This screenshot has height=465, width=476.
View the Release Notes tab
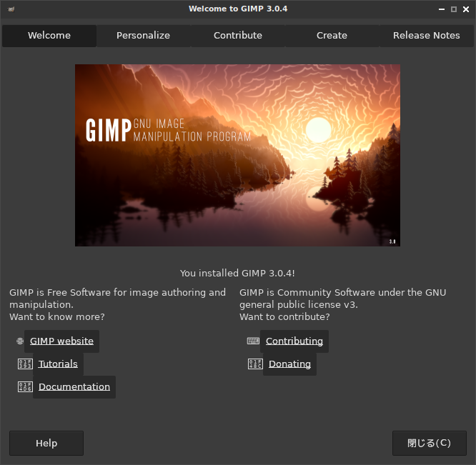426,36
